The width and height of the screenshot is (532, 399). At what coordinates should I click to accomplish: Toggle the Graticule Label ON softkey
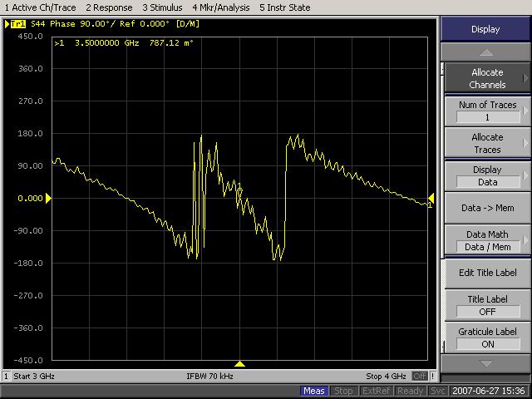(487, 338)
